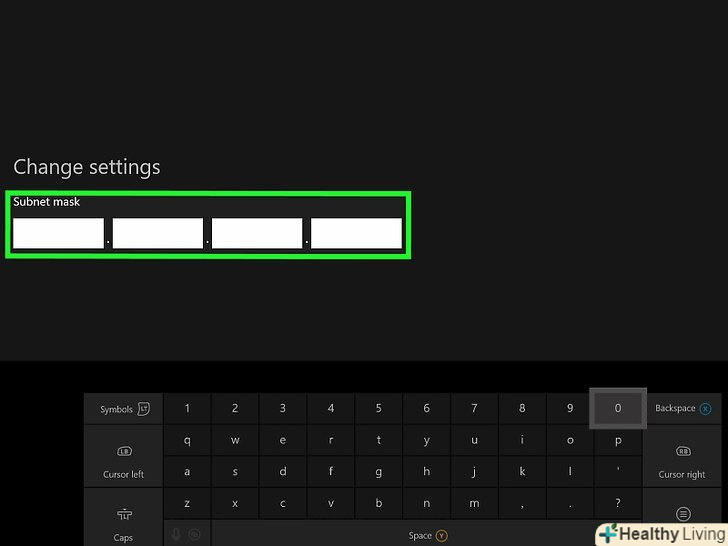Choose the letter j key
728x546 pixels.
click(x=474, y=472)
